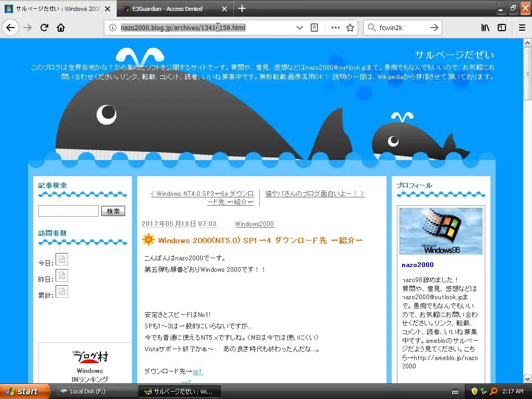This screenshot has width=532, height=399.
Task: Open the browser home page
Action: [x=61, y=28]
